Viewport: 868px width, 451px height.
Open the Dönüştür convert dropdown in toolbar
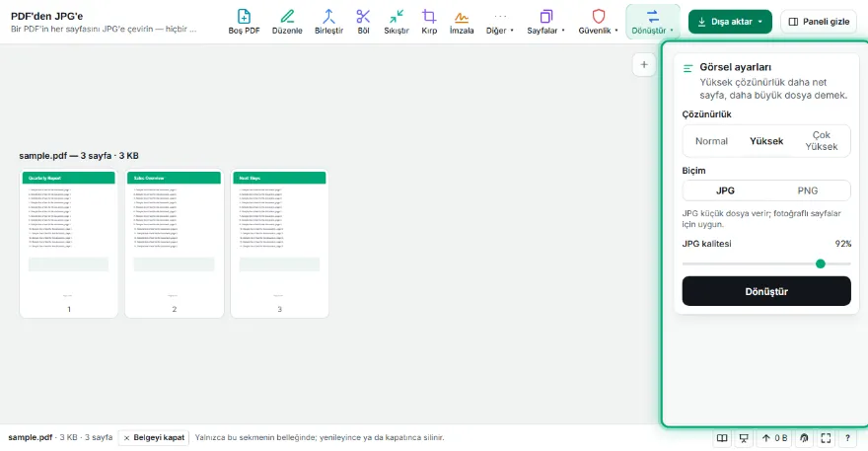click(653, 22)
